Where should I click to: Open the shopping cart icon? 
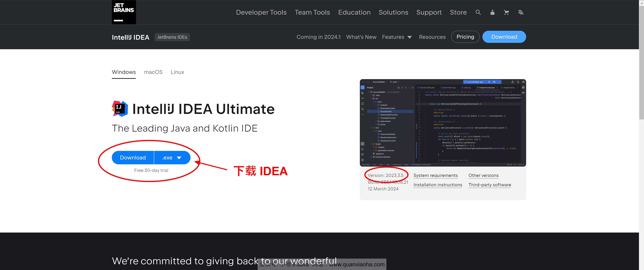506,12
